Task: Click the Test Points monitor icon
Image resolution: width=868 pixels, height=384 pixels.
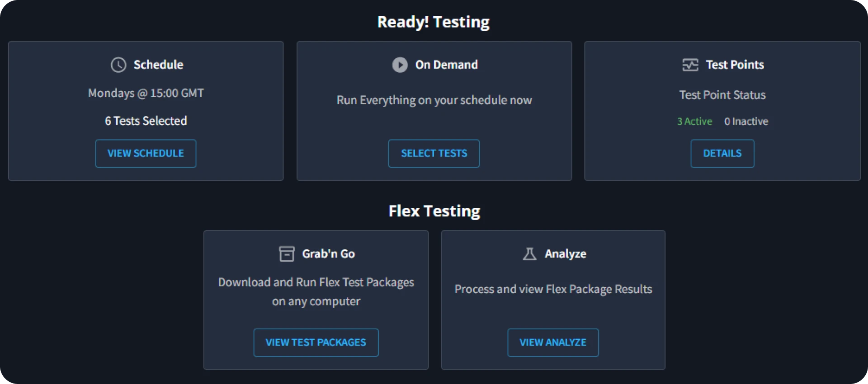Action: pyautogui.click(x=690, y=65)
